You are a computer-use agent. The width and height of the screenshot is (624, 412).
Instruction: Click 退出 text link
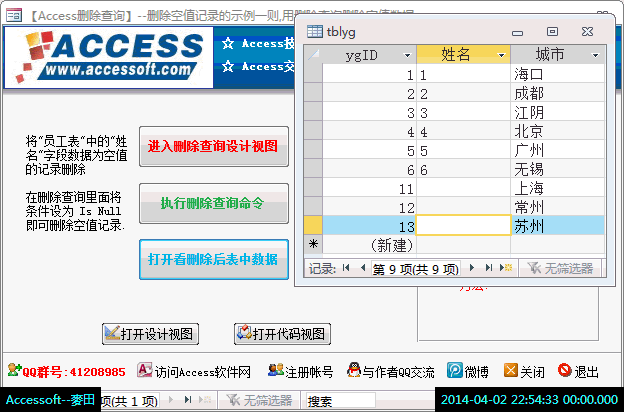(x=586, y=372)
